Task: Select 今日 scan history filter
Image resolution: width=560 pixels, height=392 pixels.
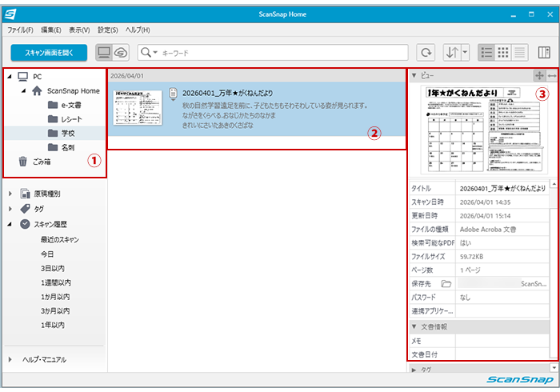Action: point(46,254)
